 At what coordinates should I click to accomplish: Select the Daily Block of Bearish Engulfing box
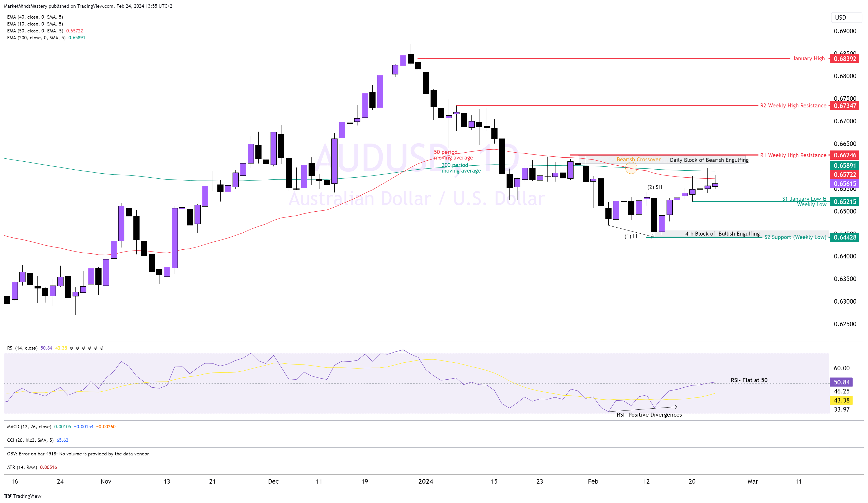click(x=709, y=160)
